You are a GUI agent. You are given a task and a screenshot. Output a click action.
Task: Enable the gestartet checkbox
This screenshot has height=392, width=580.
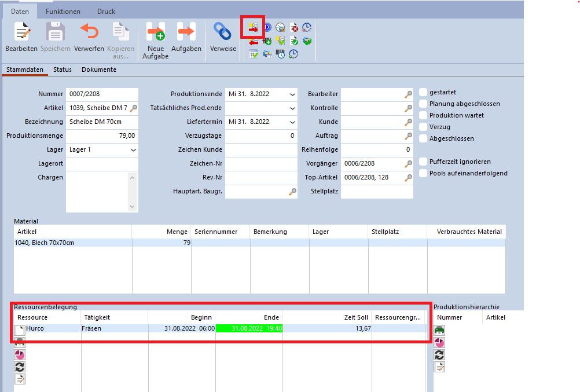424,93
